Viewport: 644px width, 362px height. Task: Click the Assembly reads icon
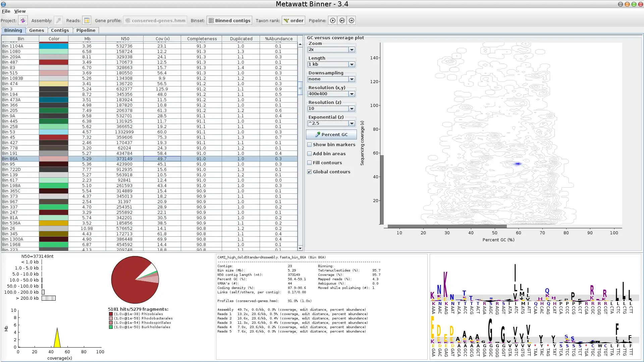87,20
